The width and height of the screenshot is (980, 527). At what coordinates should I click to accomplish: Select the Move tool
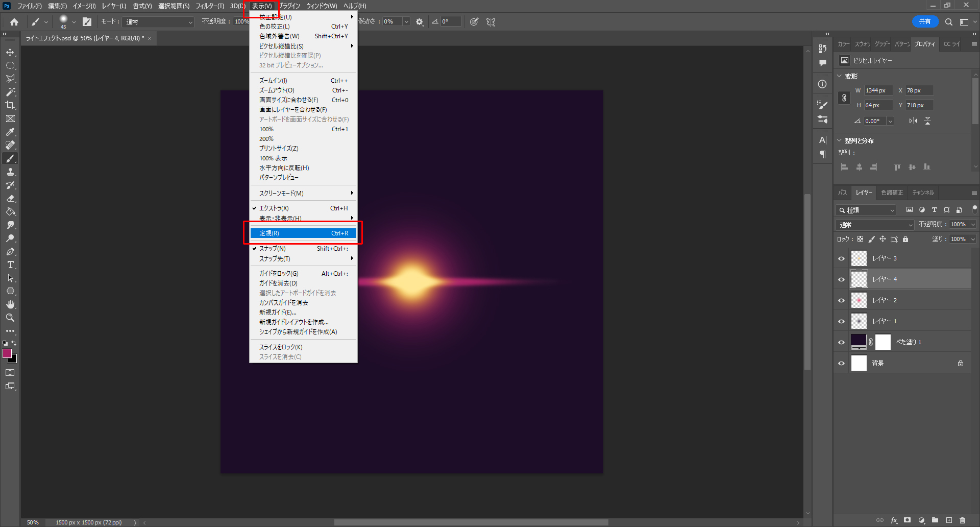click(x=10, y=53)
